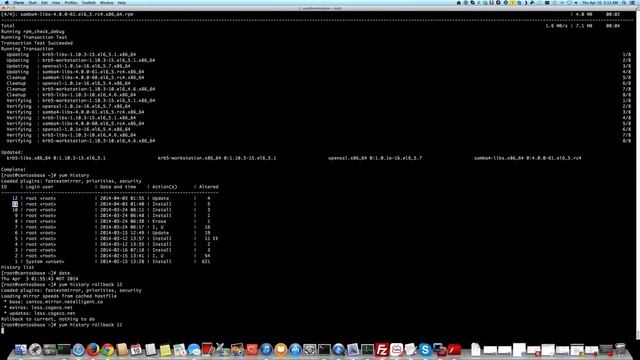This screenshot has height=360, width=640.
Task: Open the Trash in the dock
Action: pyautogui.click(x=620, y=350)
